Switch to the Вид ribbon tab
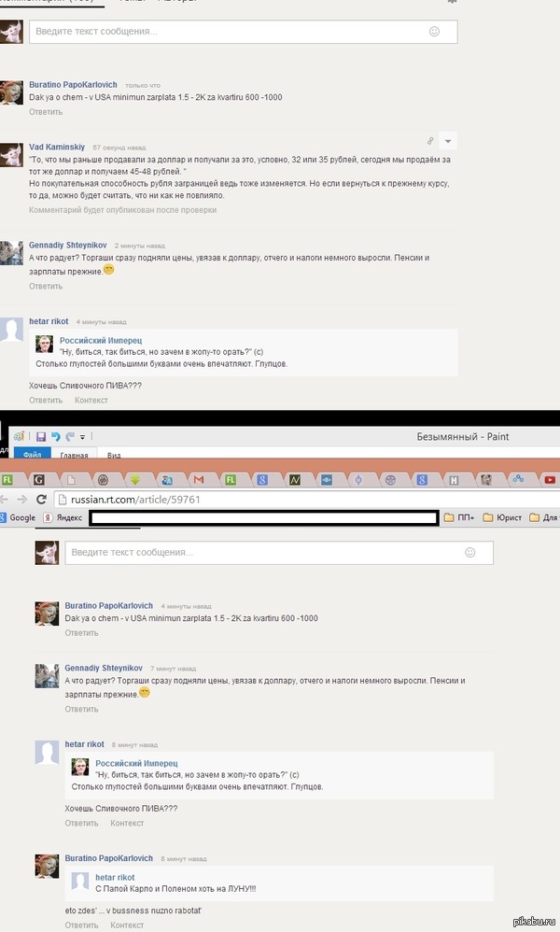The height and width of the screenshot is (932, 560). pyautogui.click(x=114, y=456)
